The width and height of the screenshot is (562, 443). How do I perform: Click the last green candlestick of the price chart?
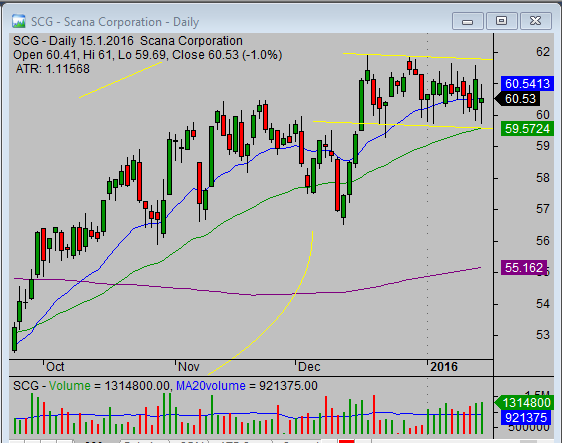(481, 101)
